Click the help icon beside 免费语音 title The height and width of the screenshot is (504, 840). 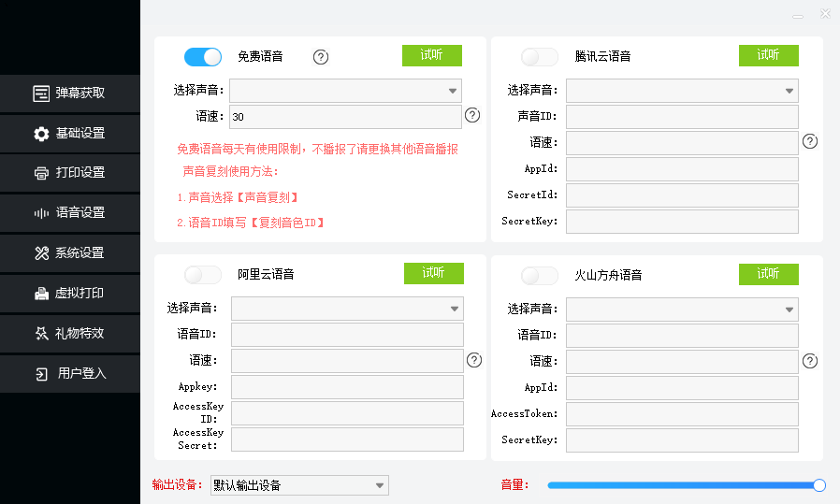(321, 57)
